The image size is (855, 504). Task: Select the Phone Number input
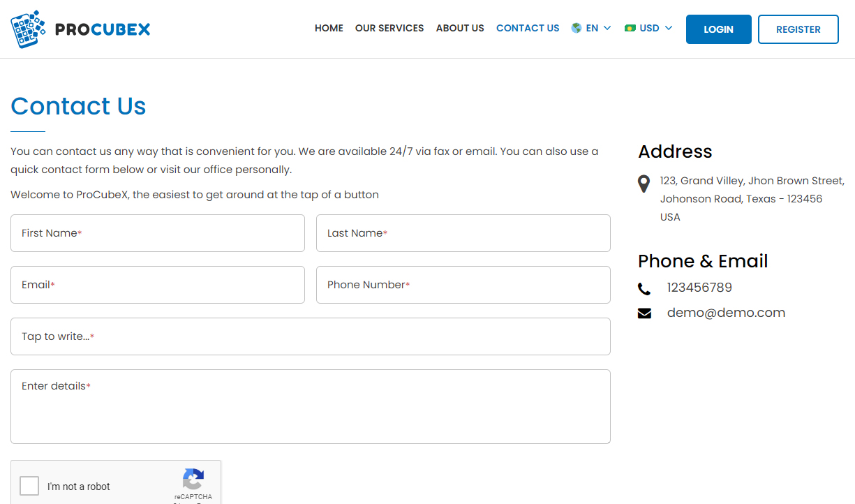tap(463, 285)
